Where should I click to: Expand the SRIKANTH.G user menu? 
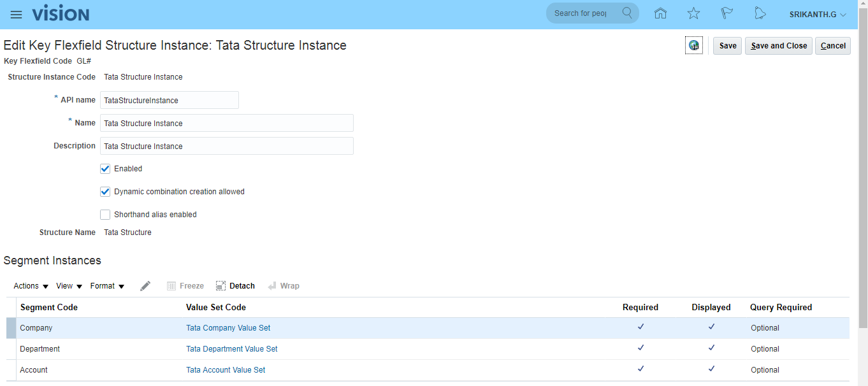pyautogui.click(x=818, y=15)
